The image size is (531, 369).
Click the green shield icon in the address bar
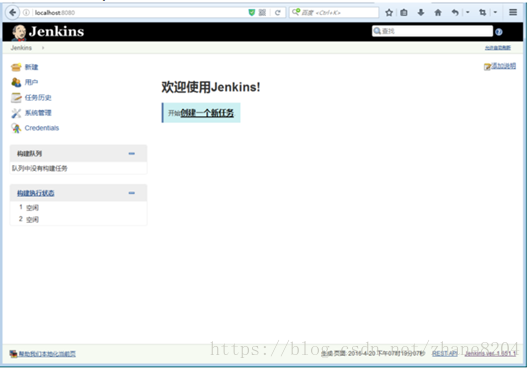tap(252, 13)
